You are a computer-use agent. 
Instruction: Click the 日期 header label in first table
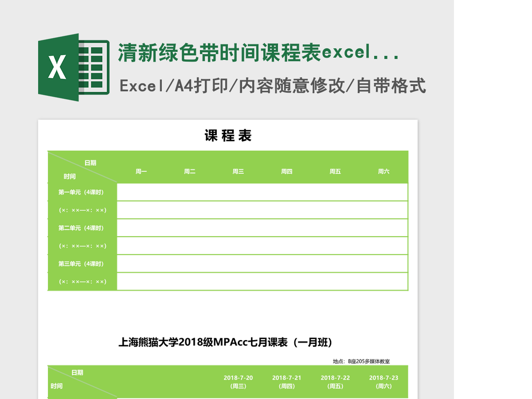click(x=90, y=163)
